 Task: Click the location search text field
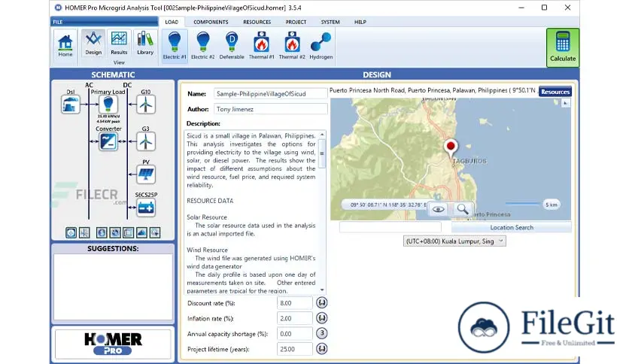tap(390, 227)
